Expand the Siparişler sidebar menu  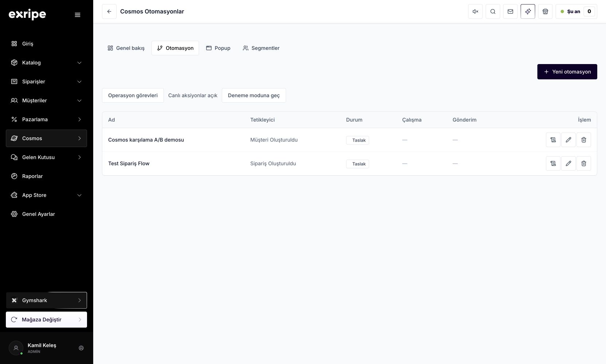tap(46, 82)
